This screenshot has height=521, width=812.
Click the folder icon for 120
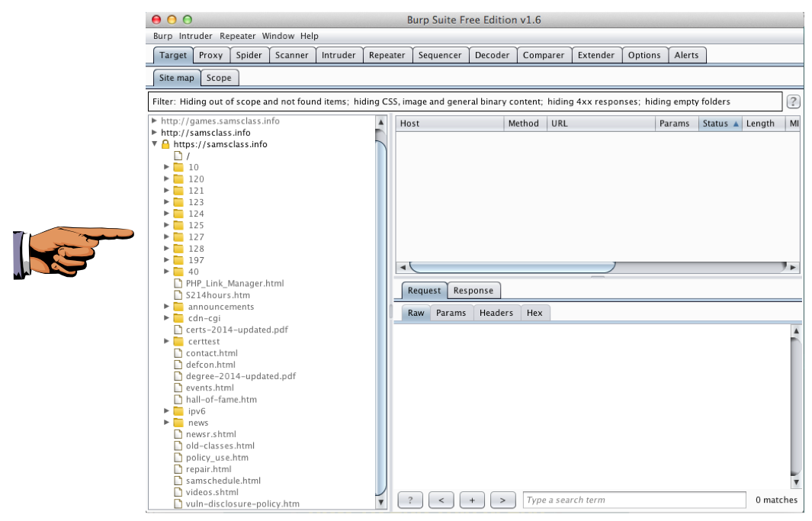click(x=178, y=178)
